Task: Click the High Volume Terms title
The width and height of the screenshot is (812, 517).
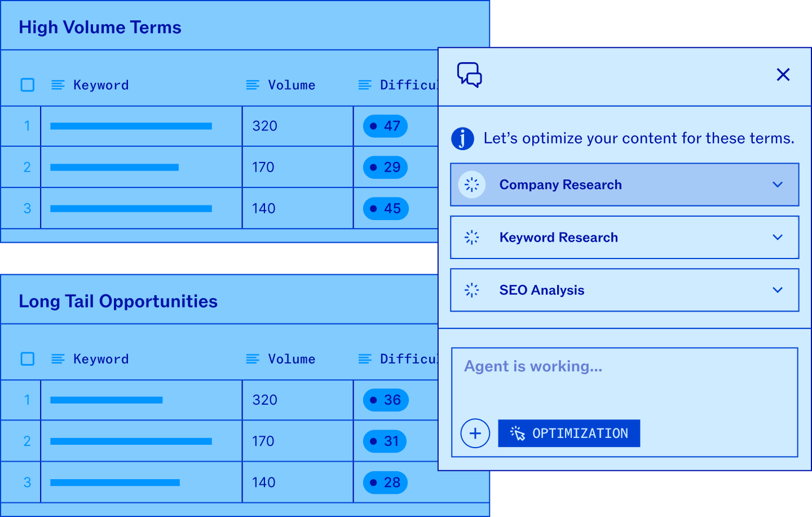Action: tap(100, 27)
